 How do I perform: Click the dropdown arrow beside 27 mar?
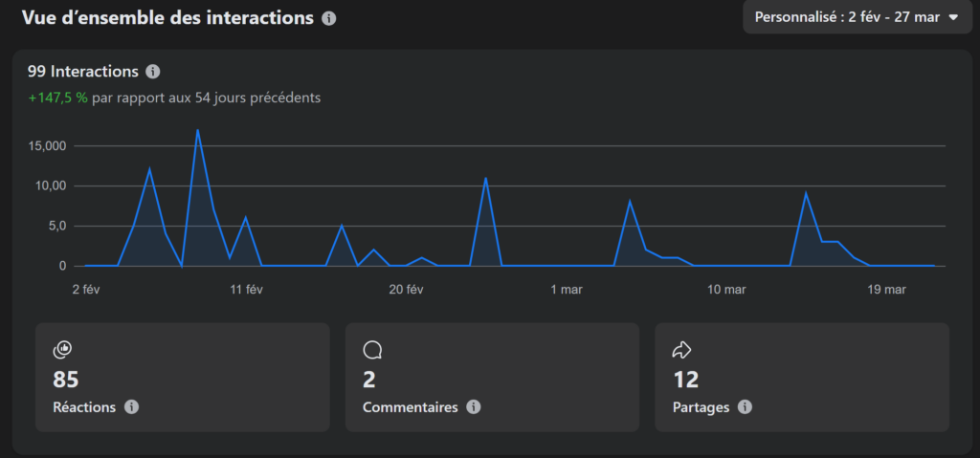coord(953,17)
